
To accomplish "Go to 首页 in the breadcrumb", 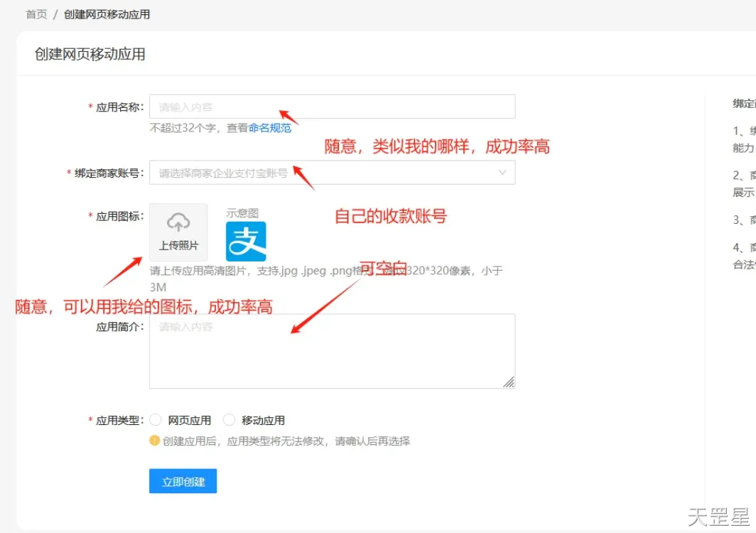I will coord(36,14).
